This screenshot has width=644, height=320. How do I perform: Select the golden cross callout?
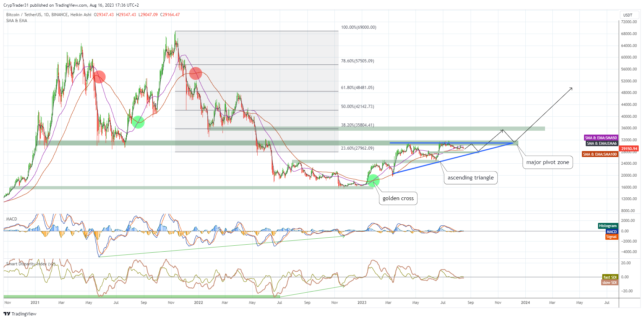pyautogui.click(x=398, y=198)
